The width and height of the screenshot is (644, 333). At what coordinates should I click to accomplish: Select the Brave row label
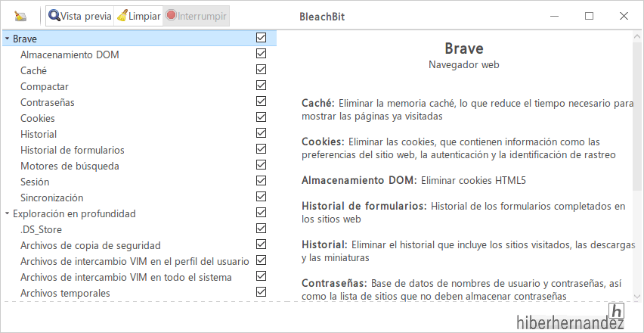pos(25,39)
